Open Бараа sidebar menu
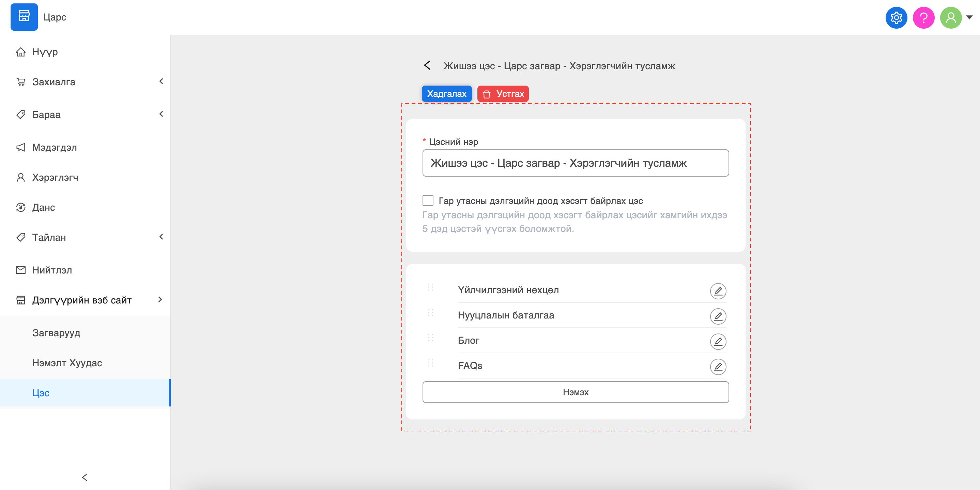The width and height of the screenshot is (980, 490). tap(85, 115)
